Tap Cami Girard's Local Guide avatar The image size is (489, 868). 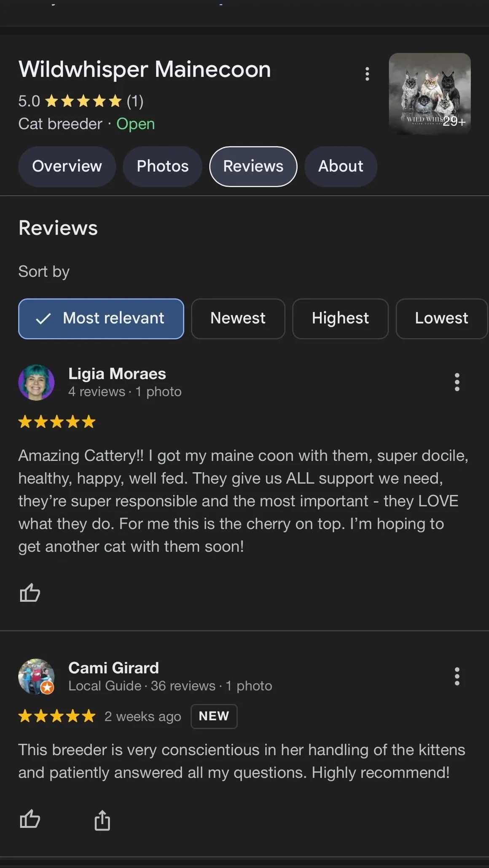36,676
